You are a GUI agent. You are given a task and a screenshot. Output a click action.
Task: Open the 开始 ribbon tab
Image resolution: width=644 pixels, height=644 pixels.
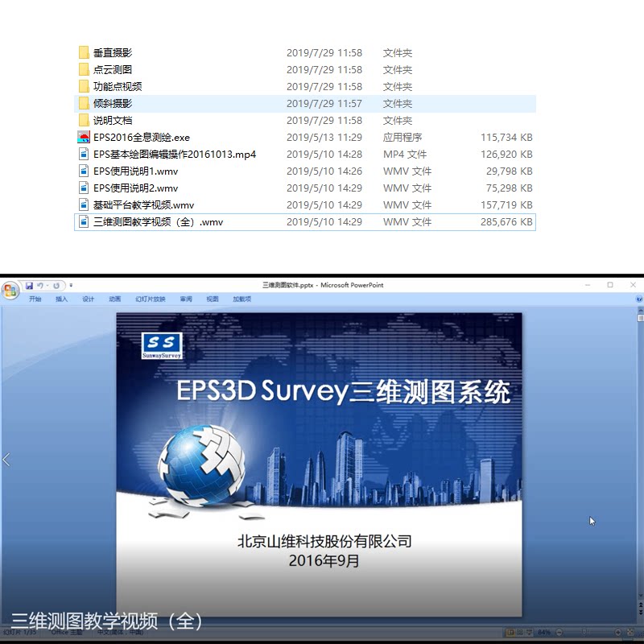click(35, 299)
